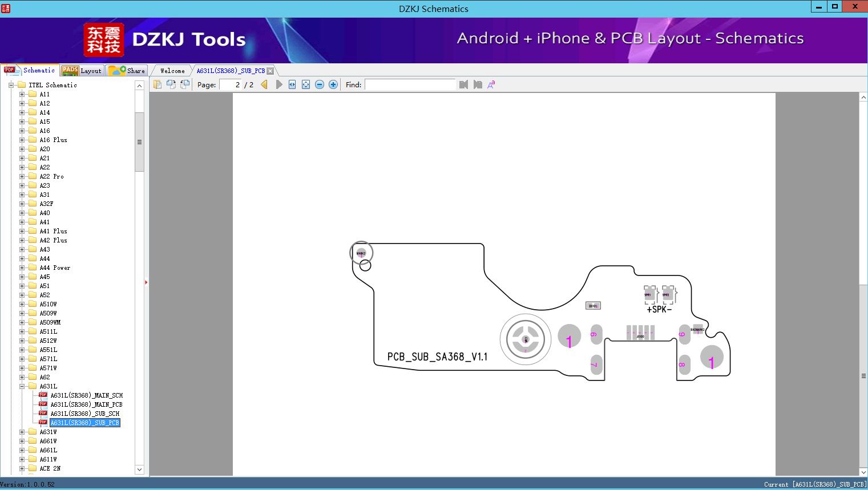Expand the A44 Power folder
Viewport: 868px width, 490px height.
[22, 268]
